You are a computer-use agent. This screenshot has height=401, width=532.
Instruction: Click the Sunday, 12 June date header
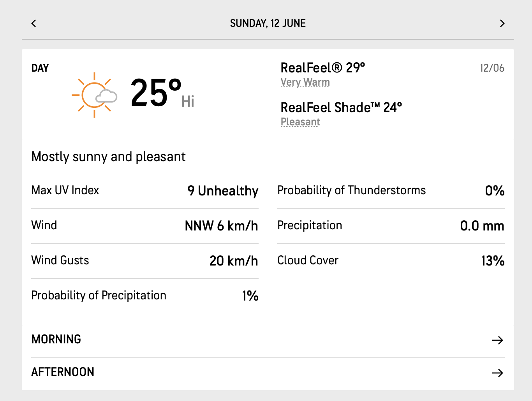pos(268,23)
